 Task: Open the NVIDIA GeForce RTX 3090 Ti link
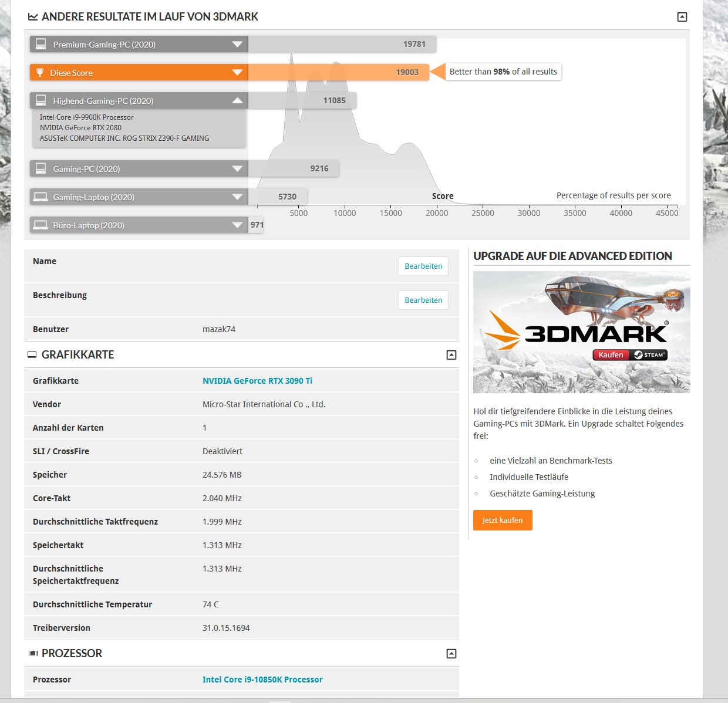257,381
